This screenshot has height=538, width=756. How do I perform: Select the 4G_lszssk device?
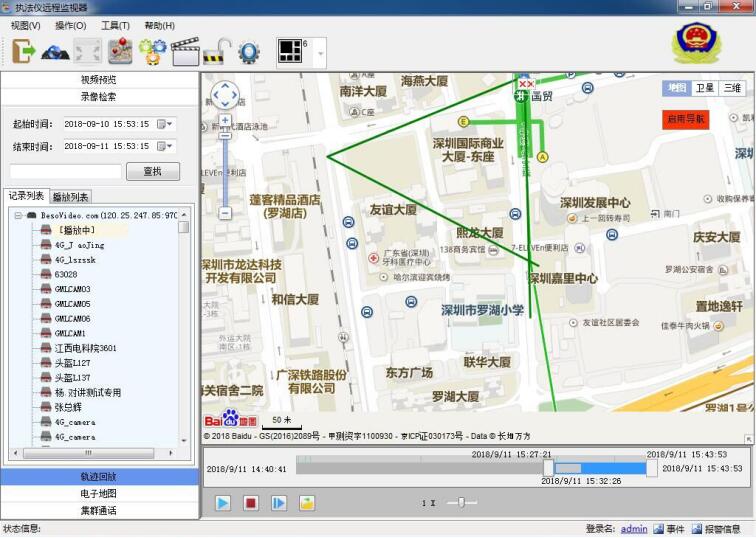click(75, 260)
